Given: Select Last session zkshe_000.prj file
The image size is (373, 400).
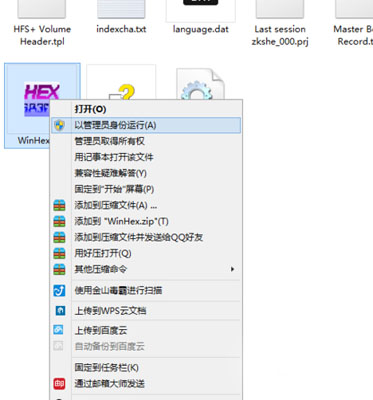Looking at the screenshot, I should (280, 23).
